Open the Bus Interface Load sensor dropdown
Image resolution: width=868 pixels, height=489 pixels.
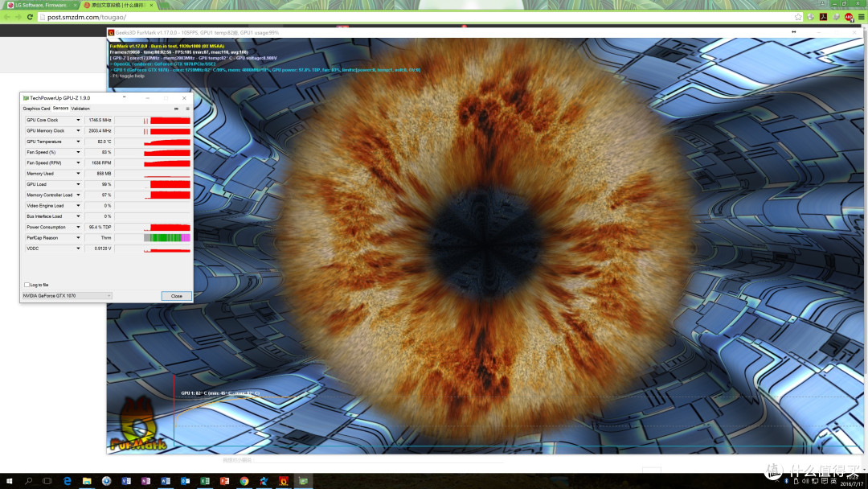click(78, 216)
